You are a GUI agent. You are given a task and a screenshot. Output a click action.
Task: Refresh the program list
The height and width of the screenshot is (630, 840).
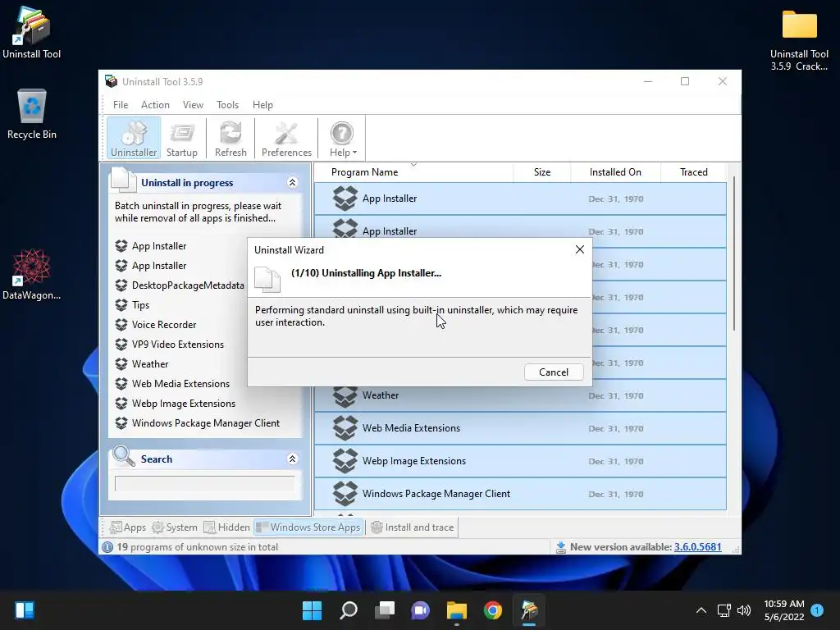231,138
